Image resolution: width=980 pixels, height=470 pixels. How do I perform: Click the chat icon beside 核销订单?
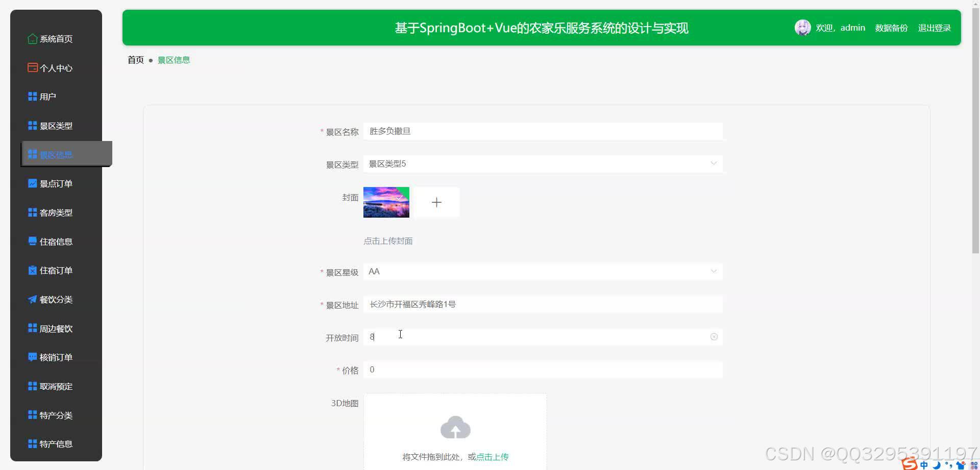click(x=32, y=357)
